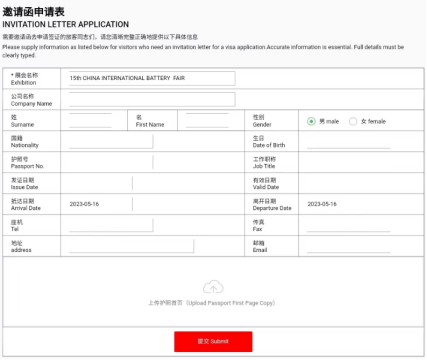Open the Date of Birth field
427x360 pixels.
pyautogui.click(x=348, y=141)
